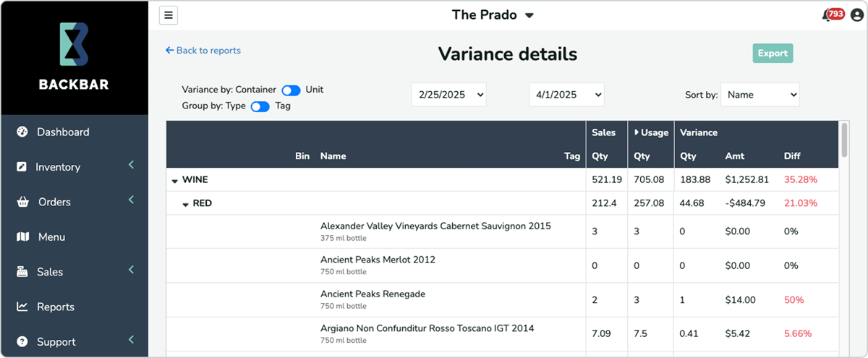Open the 4/1/2025 end date dropdown
The image size is (868, 358).
click(566, 95)
